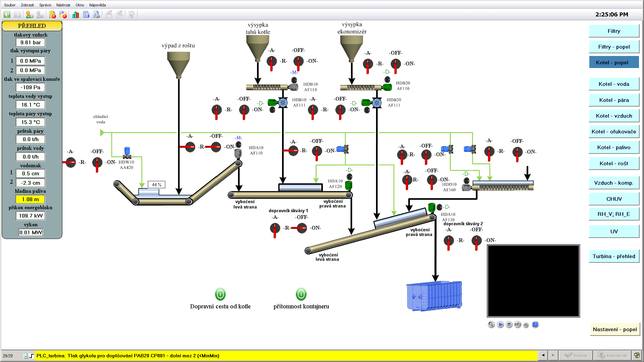Screen dimensions: 644x362
Task: Open the alarm list icon in status bar
Action: [x=636, y=355]
